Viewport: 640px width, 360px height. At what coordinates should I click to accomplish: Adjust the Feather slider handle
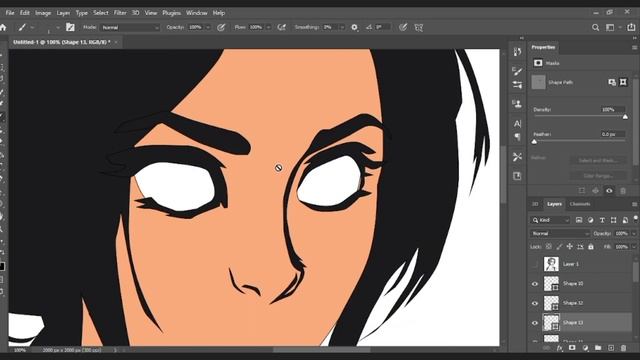(x=534, y=142)
